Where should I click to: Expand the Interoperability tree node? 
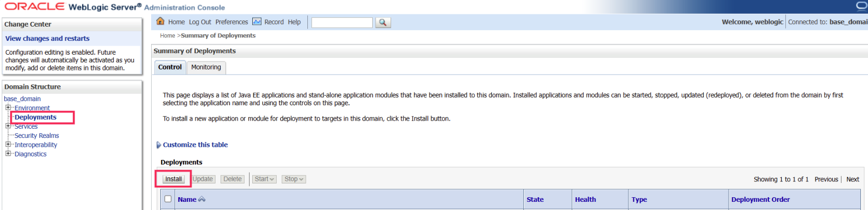click(8, 144)
